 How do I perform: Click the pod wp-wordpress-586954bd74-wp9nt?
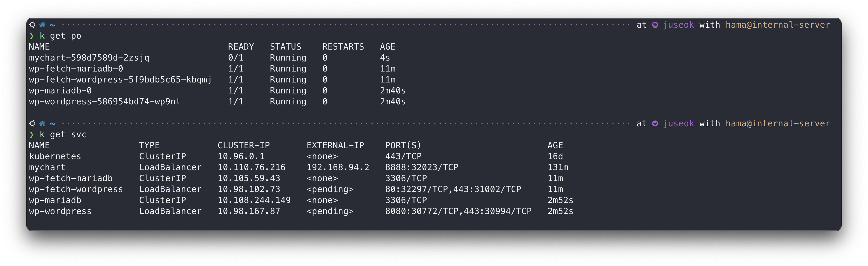[105, 102]
